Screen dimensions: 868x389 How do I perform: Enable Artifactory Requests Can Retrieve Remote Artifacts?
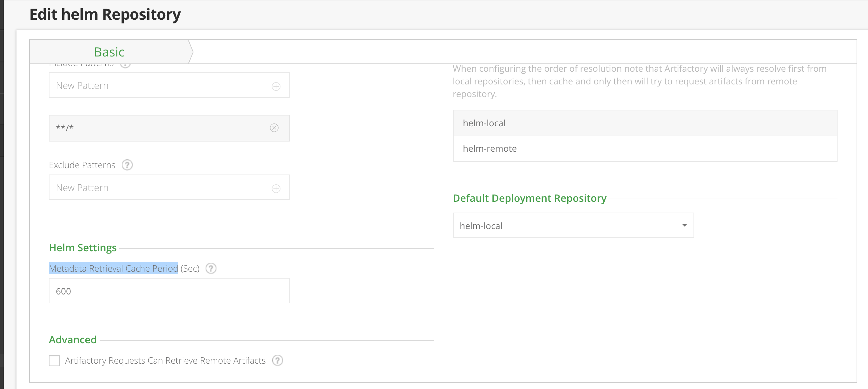click(54, 361)
